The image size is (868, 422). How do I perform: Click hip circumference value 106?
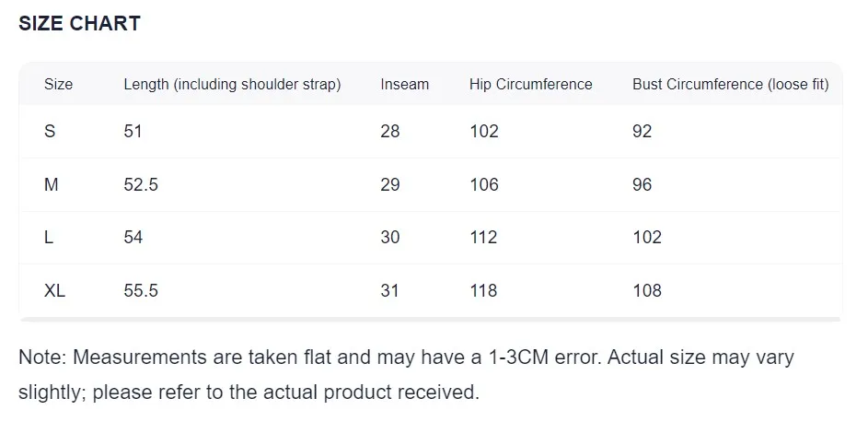click(484, 185)
